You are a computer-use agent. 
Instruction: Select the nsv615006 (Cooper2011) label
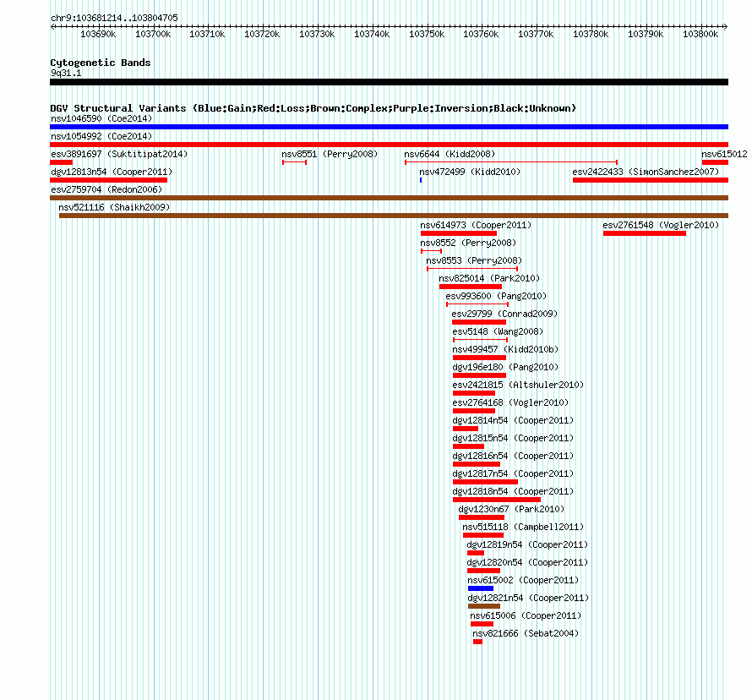tap(526, 615)
